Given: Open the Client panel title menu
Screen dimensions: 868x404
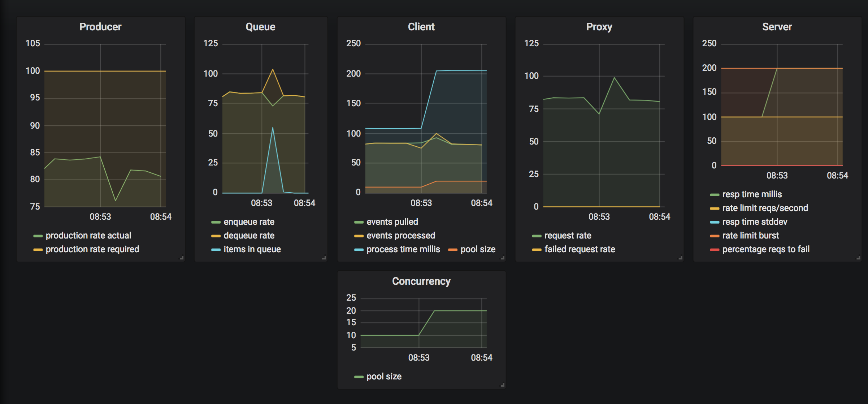Looking at the screenshot, I should click(x=421, y=27).
